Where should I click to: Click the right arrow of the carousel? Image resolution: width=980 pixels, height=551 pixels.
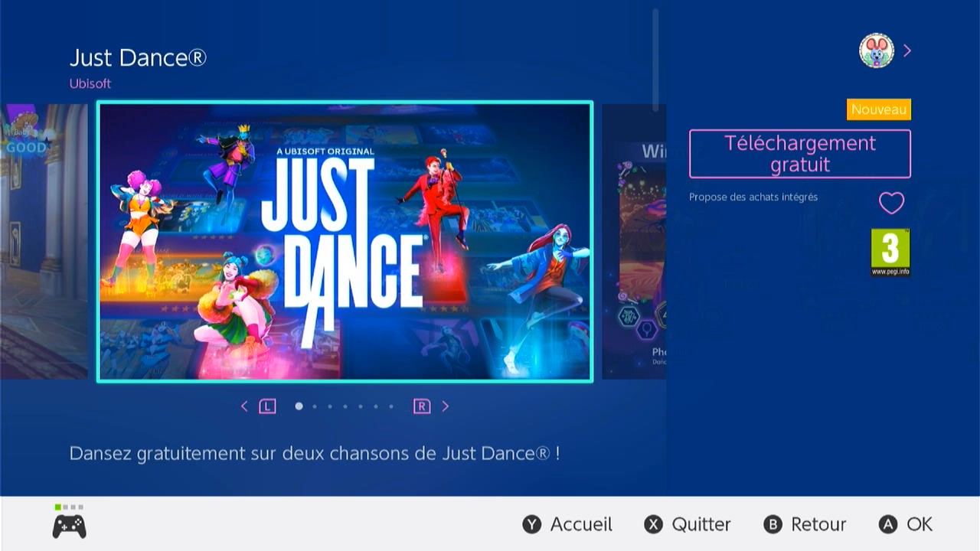tap(446, 406)
